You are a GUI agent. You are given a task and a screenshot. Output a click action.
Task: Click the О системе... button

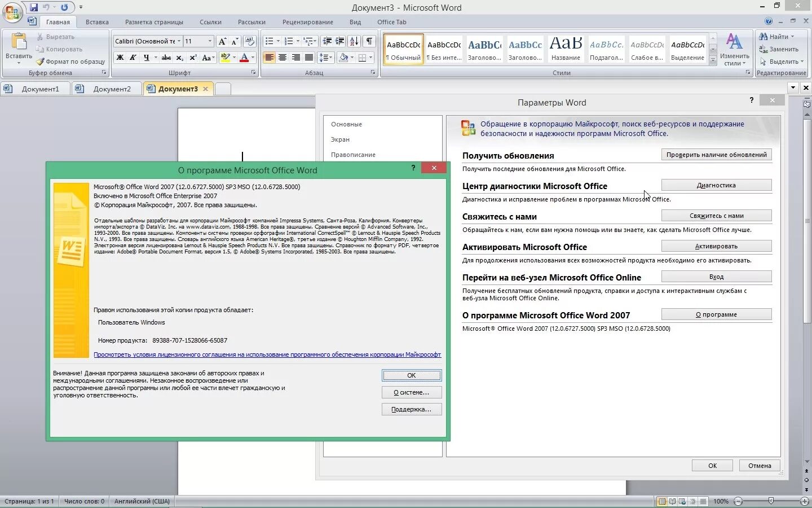412,392
